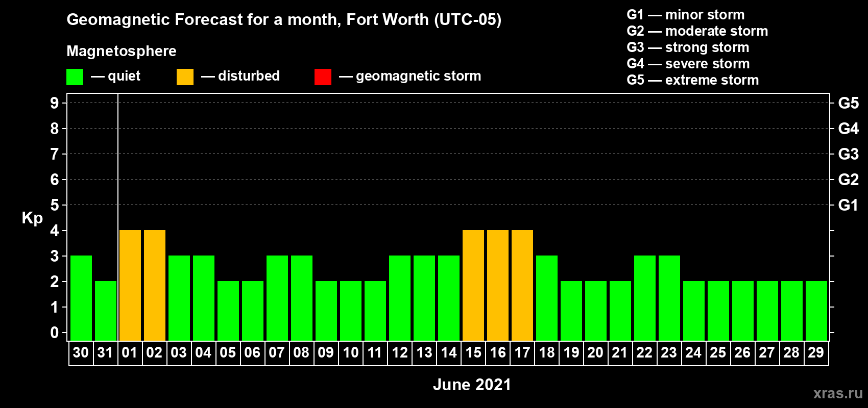The height and width of the screenshot is (408, 868).
Task: Select the date label 25 on the x-axis
Action: 718,353
